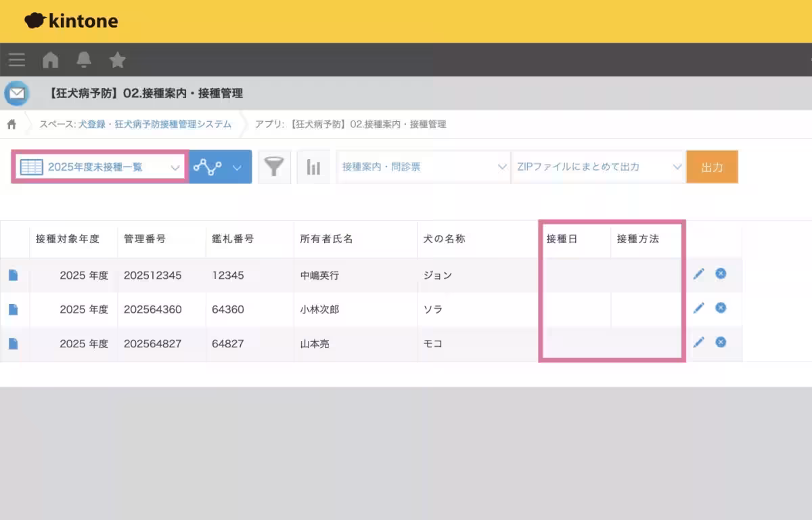
Task: Click the 管理番号 column header
Action: [x=145, y=239]
